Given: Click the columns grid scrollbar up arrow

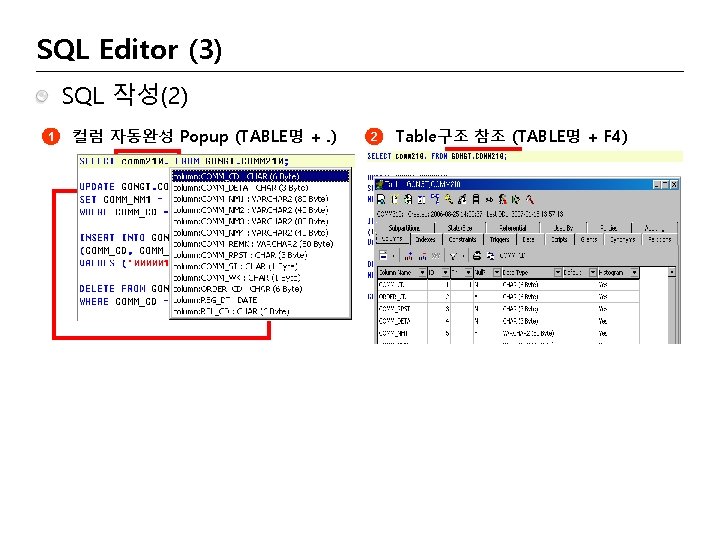Looking at the screenshot, I should click(671, 272).
